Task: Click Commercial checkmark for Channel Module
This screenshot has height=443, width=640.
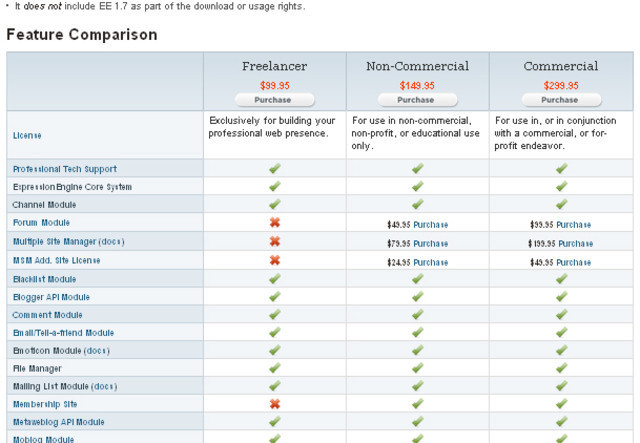Action: point(561,205)
